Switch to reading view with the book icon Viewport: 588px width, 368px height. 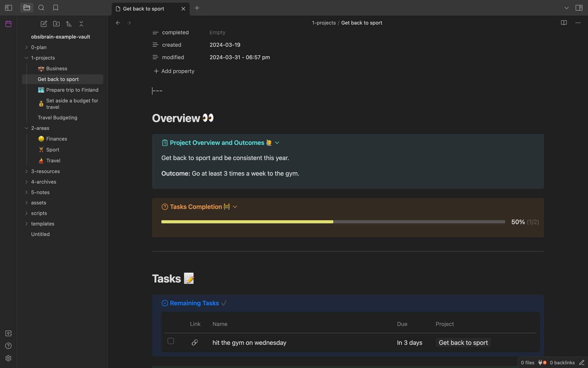tap(564, 23)
